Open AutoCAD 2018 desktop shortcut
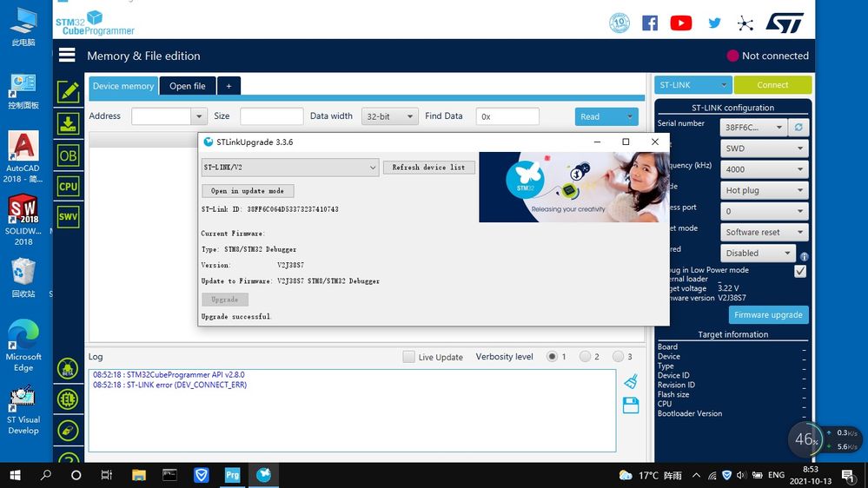Viewport: 868px width, 488px height. coord(23,157)
